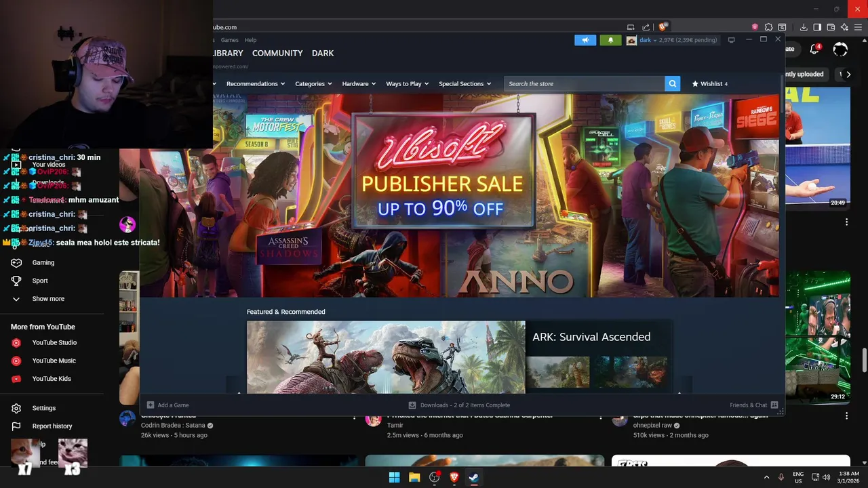This screenshot has width=868, height=488.
Task: Click ohnepixel raw channel name
Action: [652, 426]
